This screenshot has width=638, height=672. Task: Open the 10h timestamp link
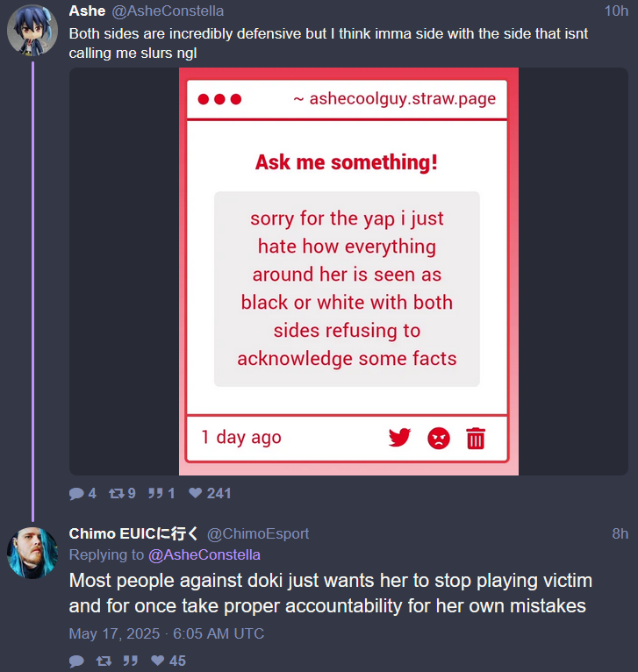coord(616,11)
